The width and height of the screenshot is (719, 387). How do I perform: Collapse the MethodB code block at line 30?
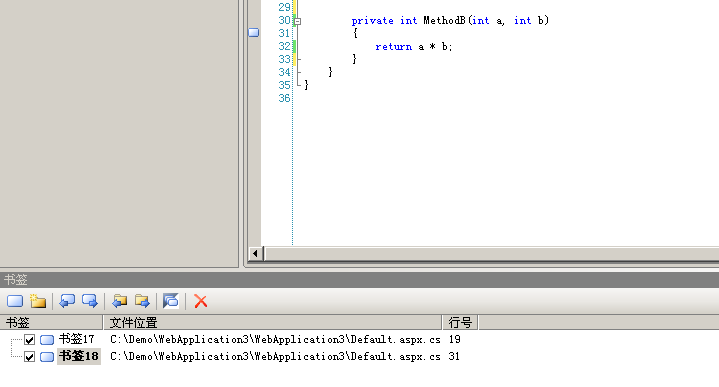[298, 21]
